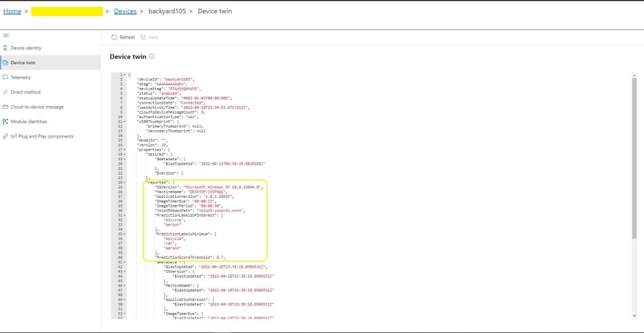
Task: Click the IoT Plug and Play icon
Action: tap(6, 136)
